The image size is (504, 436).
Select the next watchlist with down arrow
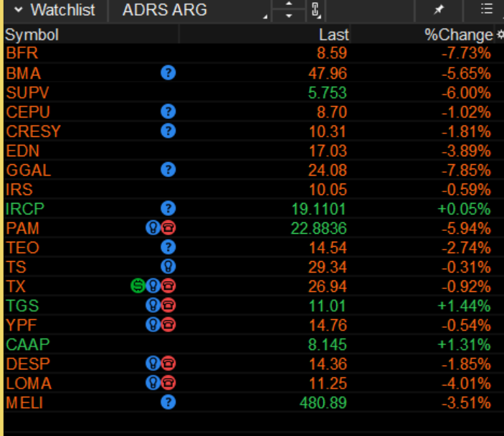click(x=289, y=16)
